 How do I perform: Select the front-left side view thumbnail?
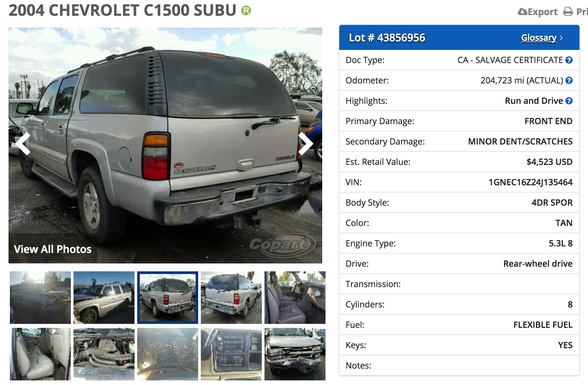104,298
